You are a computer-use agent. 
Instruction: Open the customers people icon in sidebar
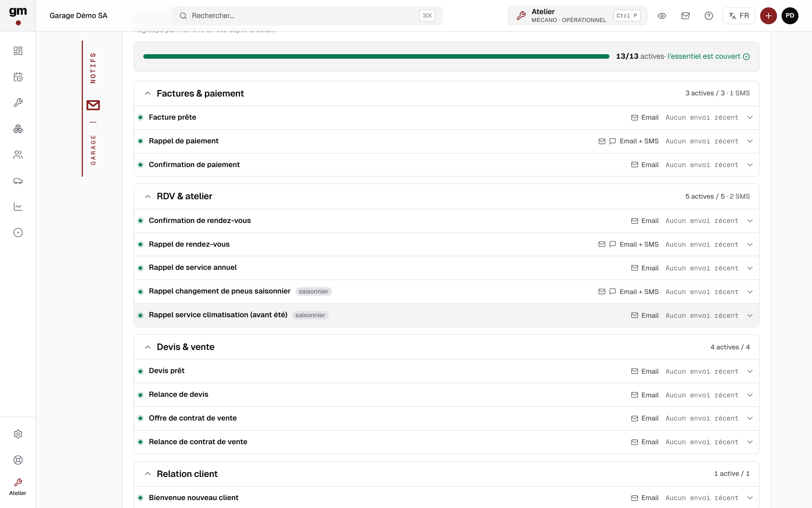(x=18, y=155)
